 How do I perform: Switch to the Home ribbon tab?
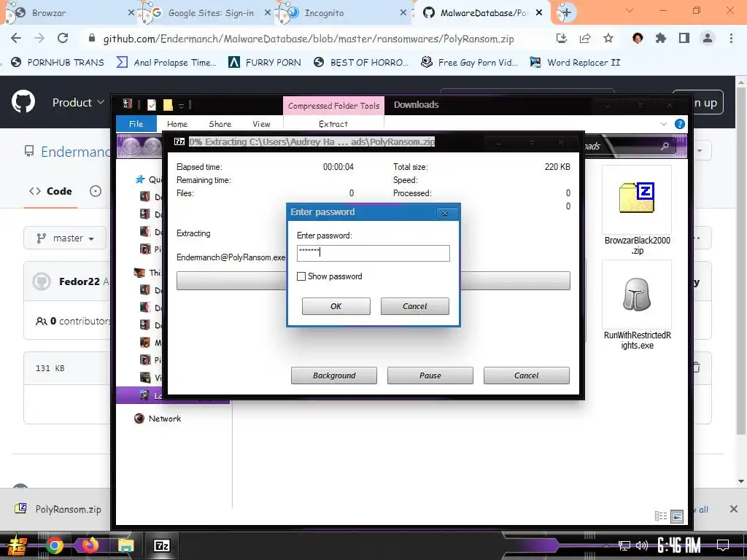click(177, 124)
